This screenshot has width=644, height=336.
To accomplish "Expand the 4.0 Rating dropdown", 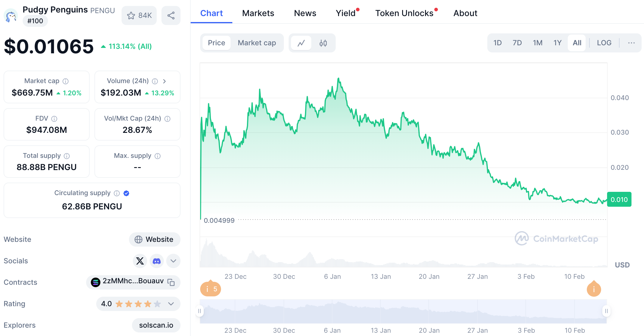I will pyautogui.click(x=171, y=304).
